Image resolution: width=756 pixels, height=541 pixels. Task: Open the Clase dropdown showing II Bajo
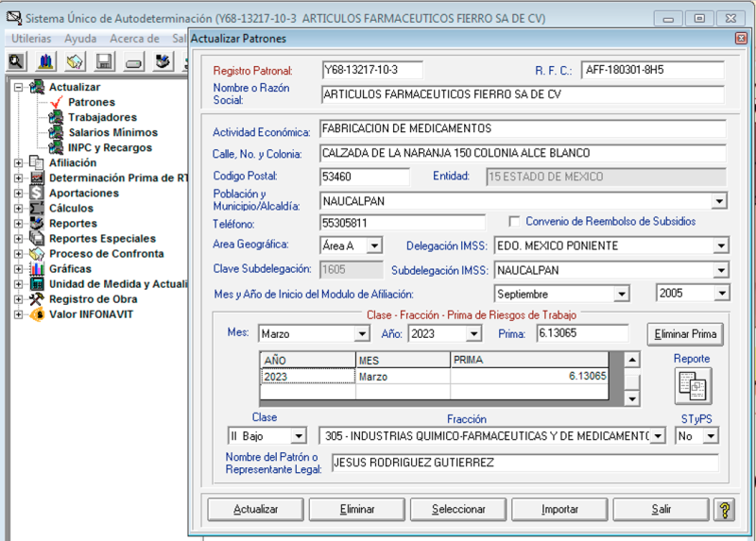click(299, 436)
